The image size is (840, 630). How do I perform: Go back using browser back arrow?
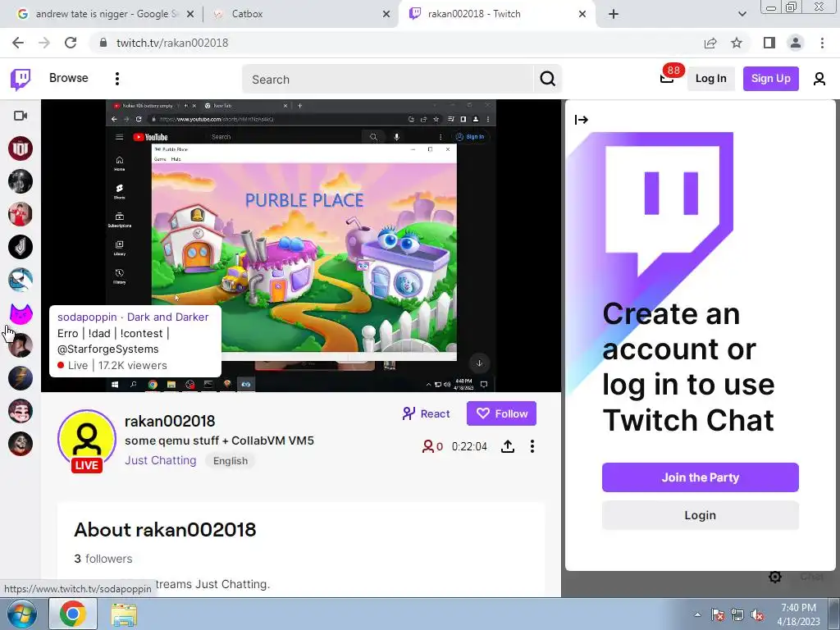(18, 43)
